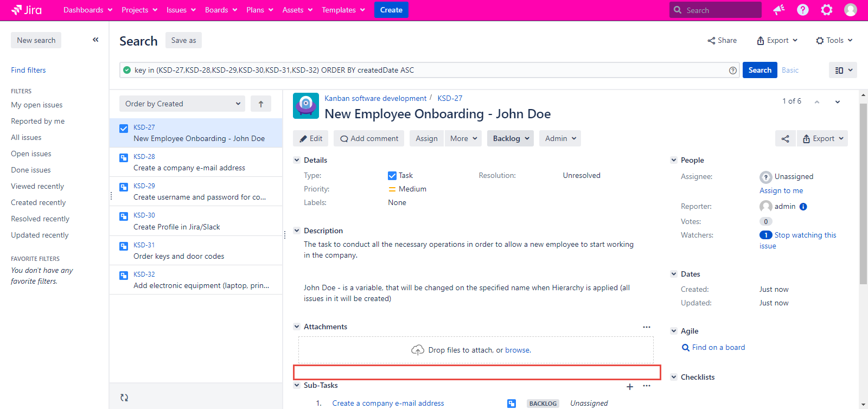This screenshot has width=868, height=409.
Task: Click the Assign to me link
Action: click(x=781, y=190)
